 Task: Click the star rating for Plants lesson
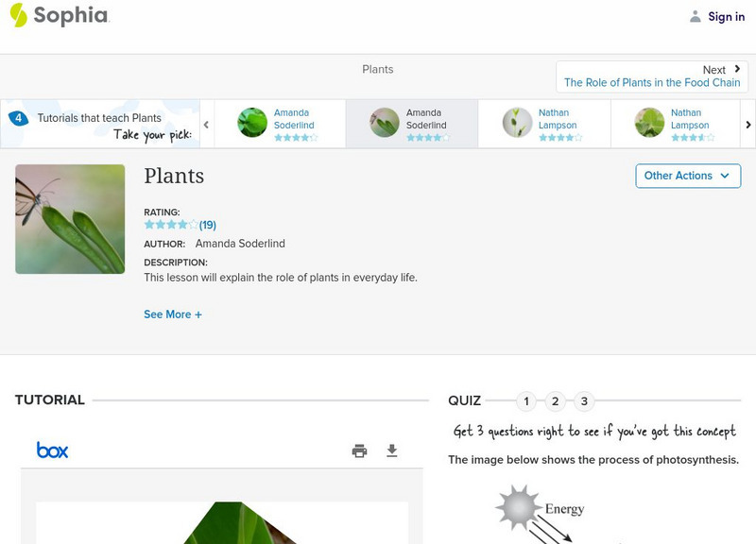pos(171,225)
